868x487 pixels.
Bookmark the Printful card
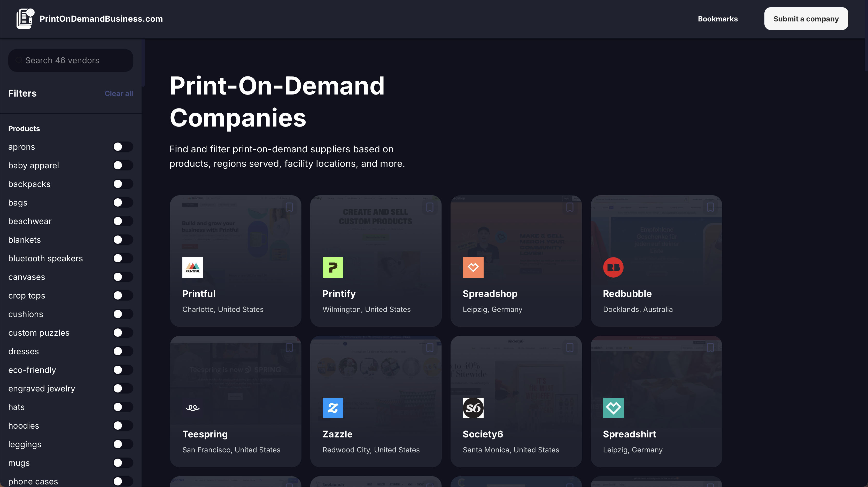click(x=289, y=207)
